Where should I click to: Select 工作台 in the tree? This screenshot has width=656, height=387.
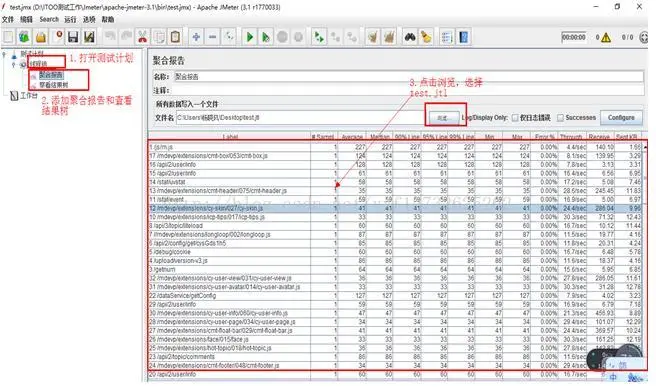29,96
